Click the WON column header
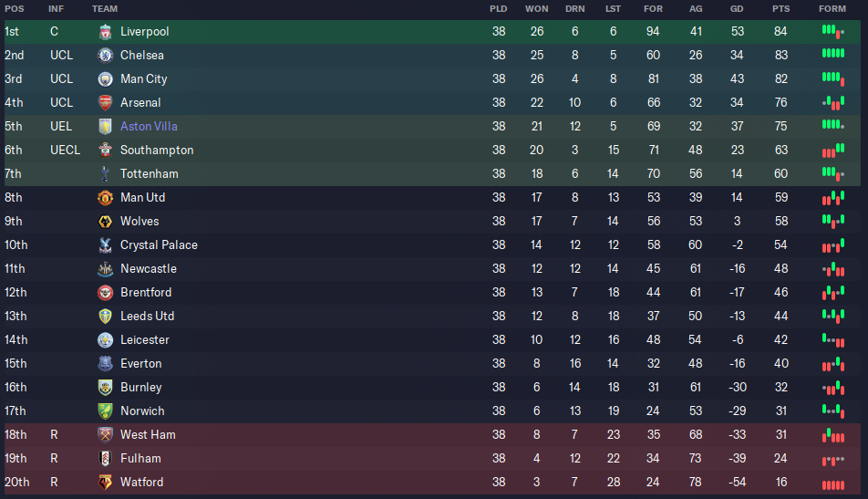 tap(536, 9)
